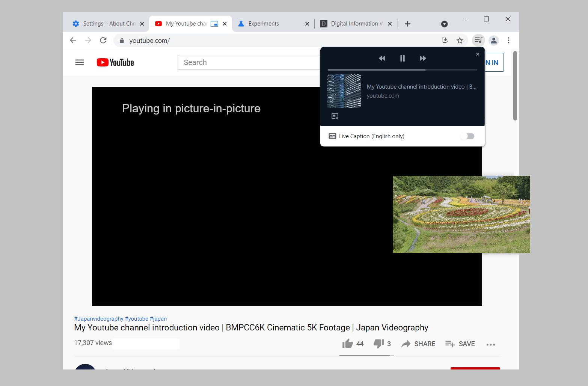Click the page vertical scrollbar

point(515,86)
